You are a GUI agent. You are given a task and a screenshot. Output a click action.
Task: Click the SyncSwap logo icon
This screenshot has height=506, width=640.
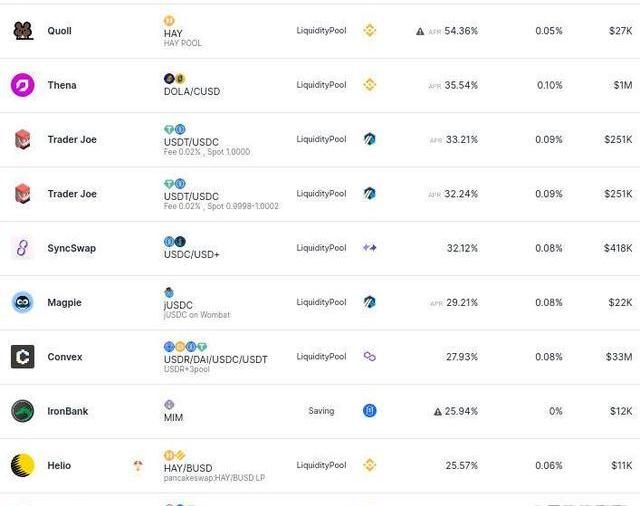(22, 248)
